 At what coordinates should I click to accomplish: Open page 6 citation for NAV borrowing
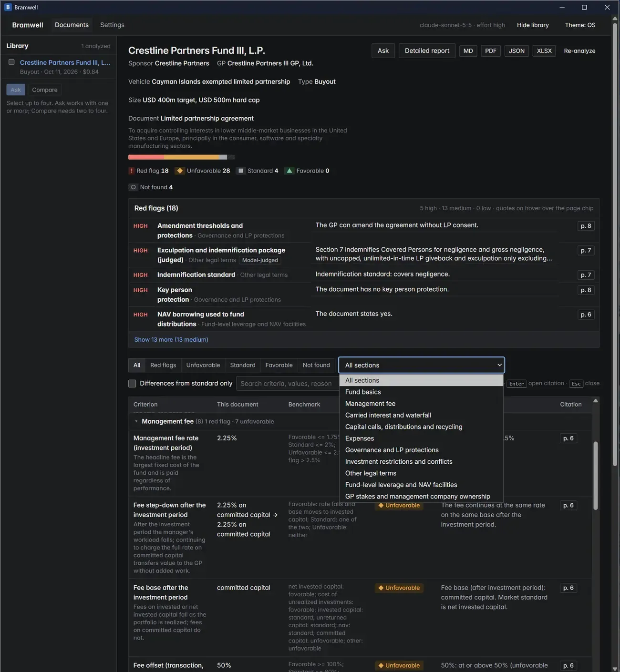[x=586, y=315]
